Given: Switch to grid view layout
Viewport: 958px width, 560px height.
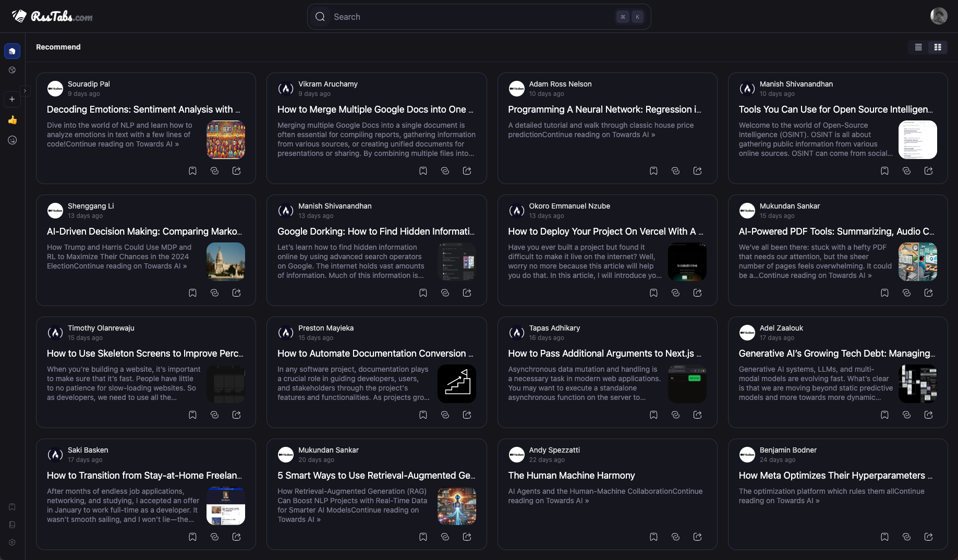Looking at the screenshot, I should 938,47.
